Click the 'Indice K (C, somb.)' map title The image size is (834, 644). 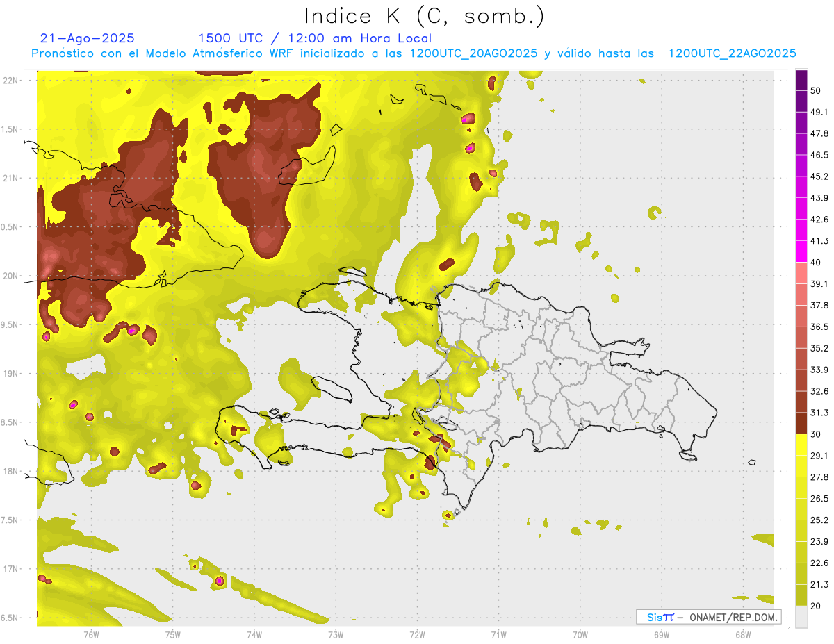[424, 16]
